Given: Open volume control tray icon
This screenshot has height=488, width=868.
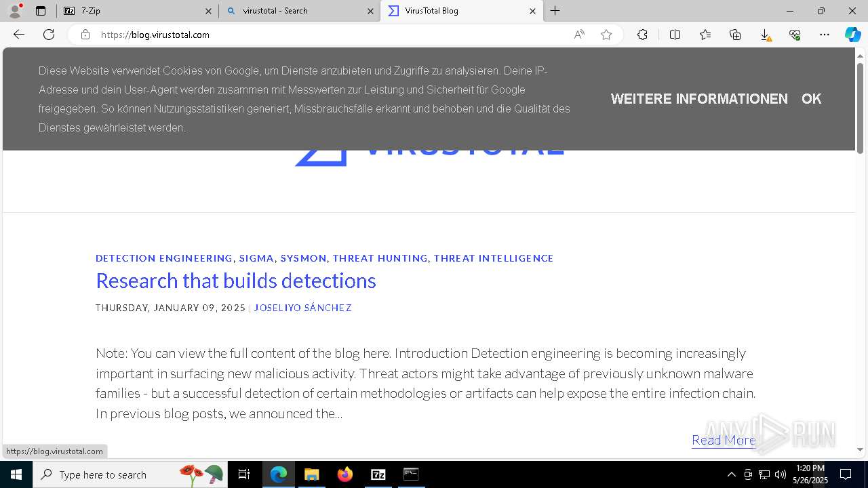Looking at the screenshot, I should tap(781, 474).
